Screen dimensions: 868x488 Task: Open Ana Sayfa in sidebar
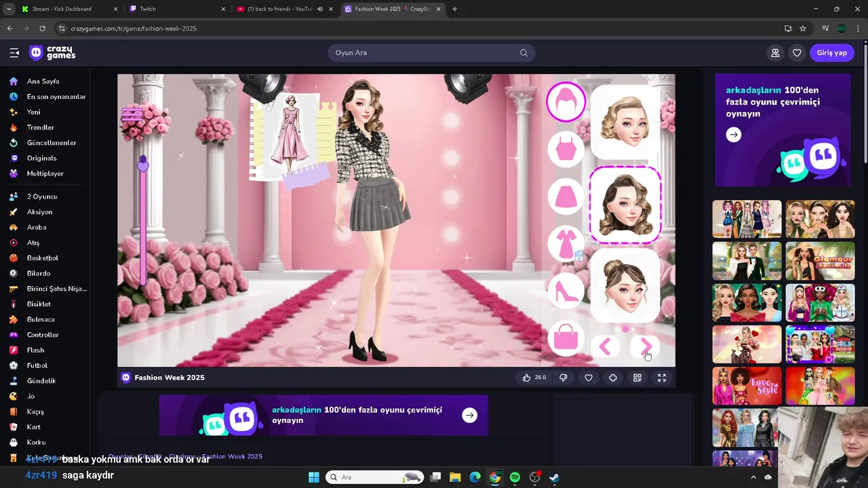pos(45,81)
